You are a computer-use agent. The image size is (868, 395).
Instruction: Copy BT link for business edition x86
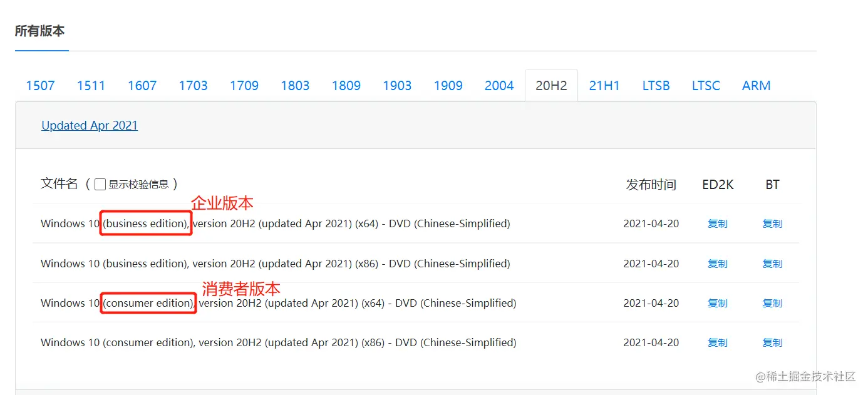(x=772, y=264)
